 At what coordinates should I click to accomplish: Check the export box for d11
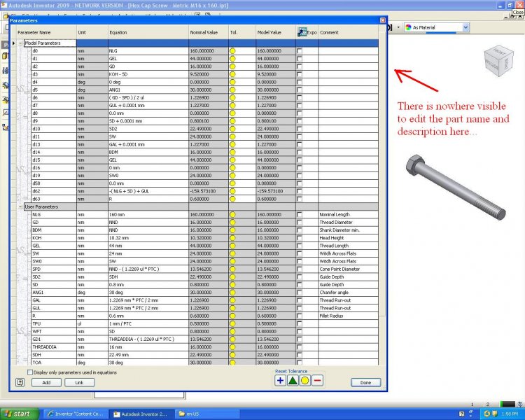coord(300,136)
